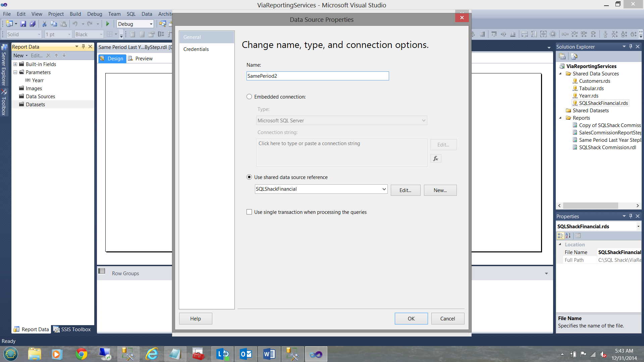Open the SQLShackFinancial shared source dropdown

384,189
